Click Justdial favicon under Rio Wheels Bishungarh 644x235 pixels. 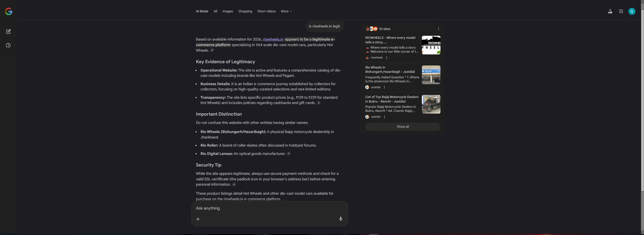(367, 87)
